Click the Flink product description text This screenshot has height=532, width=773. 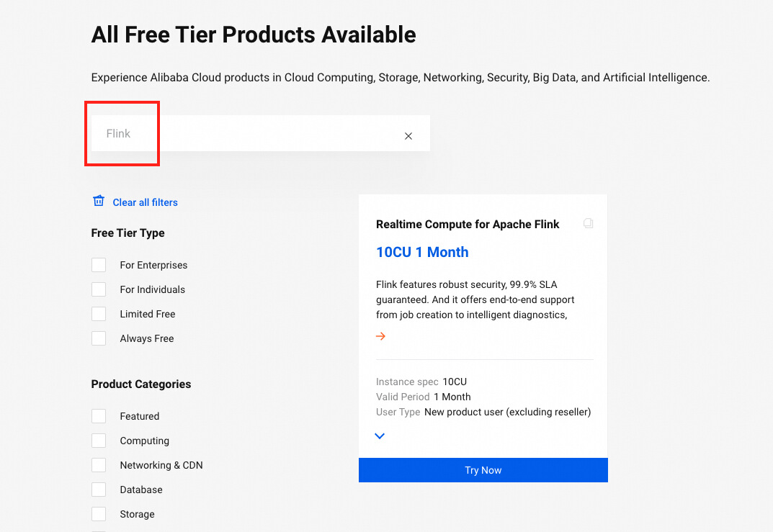[x=475, y=299]
